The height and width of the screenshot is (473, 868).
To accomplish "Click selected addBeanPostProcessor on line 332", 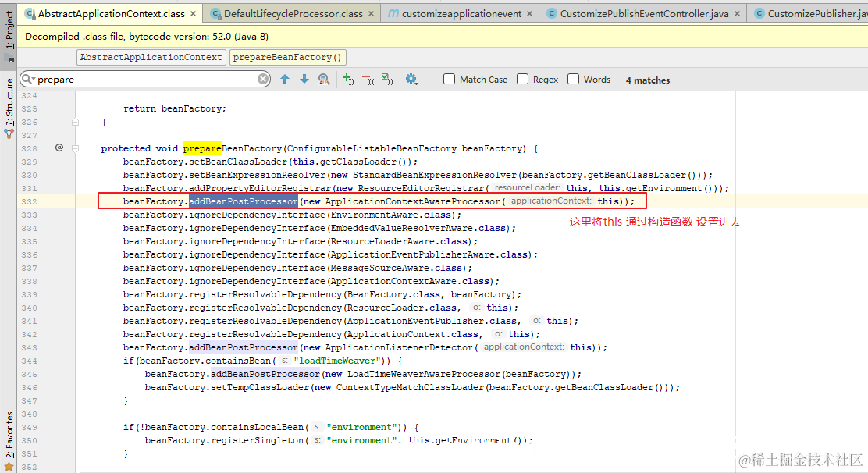I will click(x=243, y=201).
